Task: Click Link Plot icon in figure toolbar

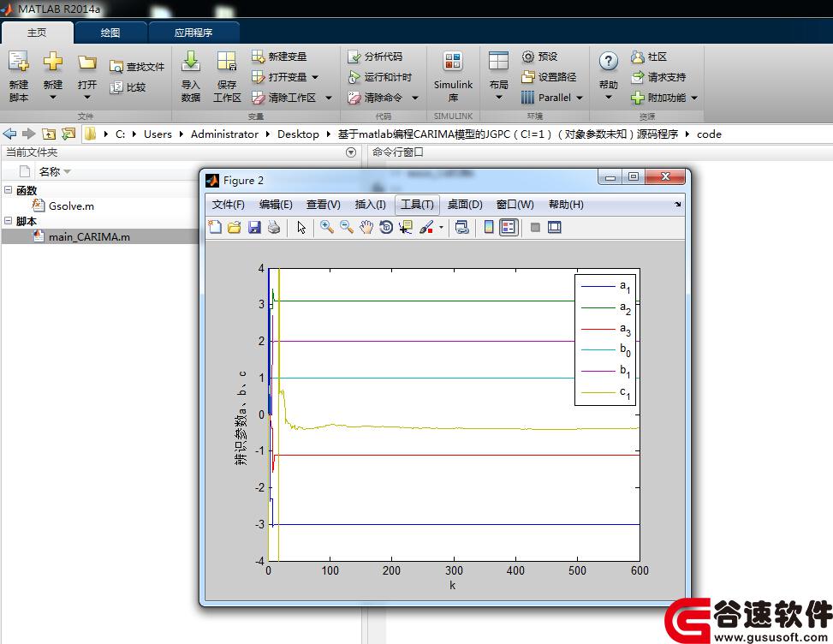Action: click(x=462, y=228)
